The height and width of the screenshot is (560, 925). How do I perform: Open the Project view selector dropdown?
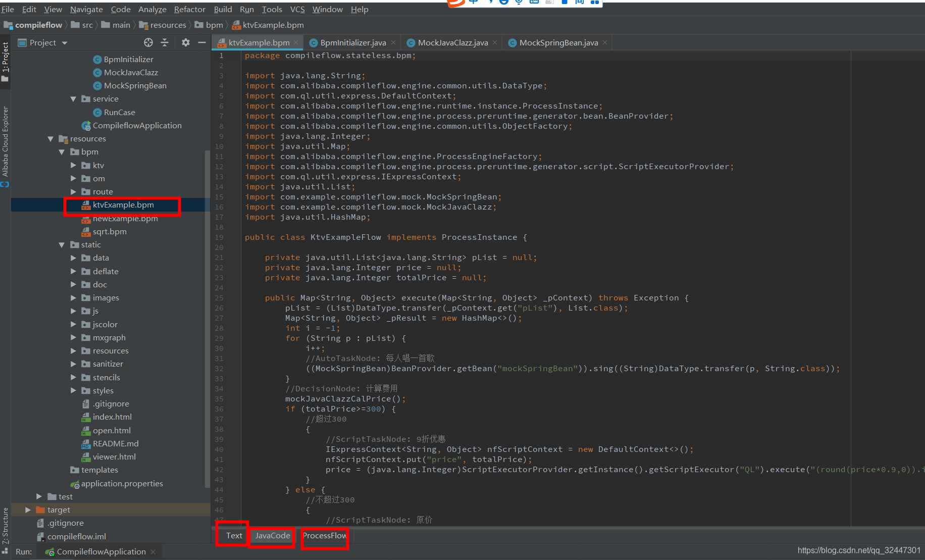click(64, 42)
